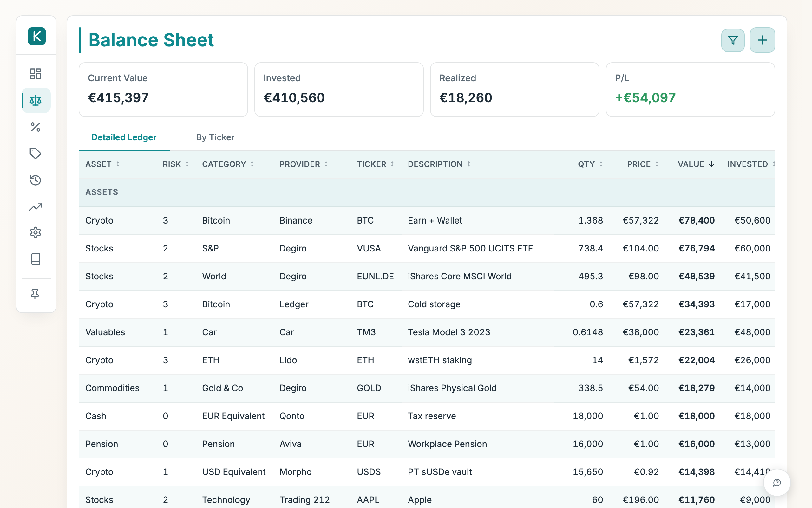812x508 pixels.
Task: Click the wstETH staking description
Action: click(440, 360)
